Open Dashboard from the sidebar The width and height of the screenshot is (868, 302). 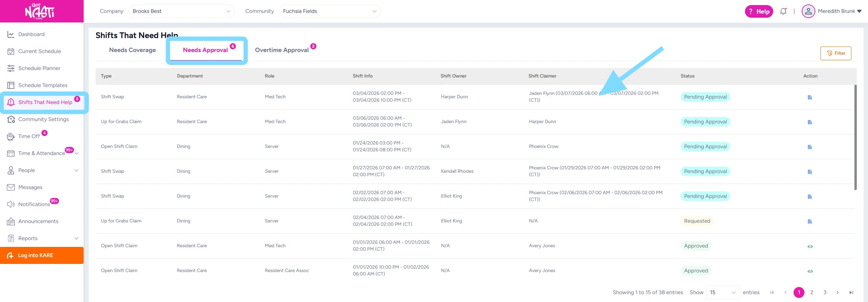click(31, 34)
